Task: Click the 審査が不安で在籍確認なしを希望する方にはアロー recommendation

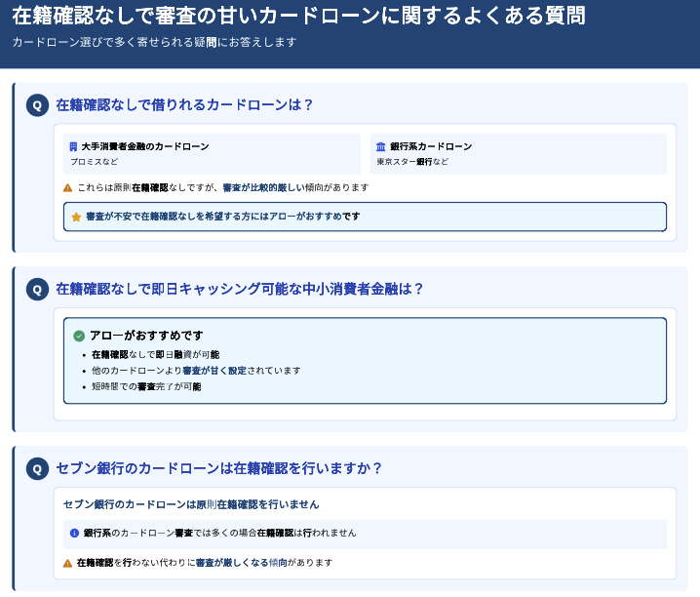Action: pos(365,217)
